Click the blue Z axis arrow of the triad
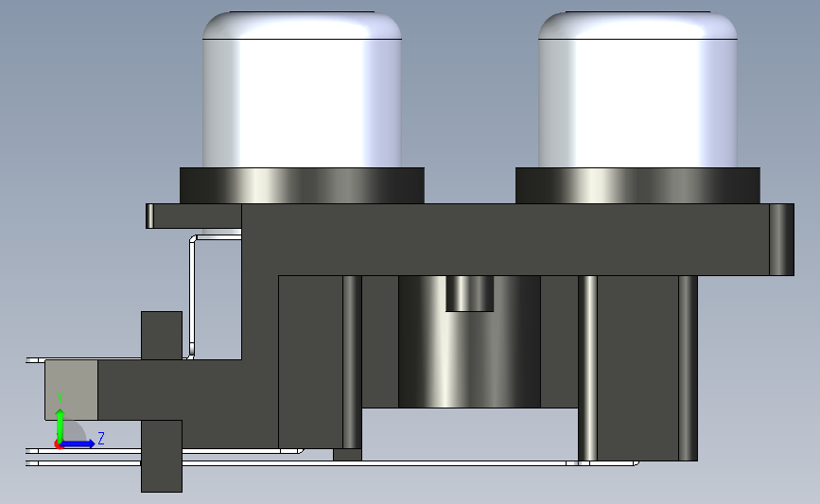Viewport: 820px width, 504px height. click(x=79, y=443)
